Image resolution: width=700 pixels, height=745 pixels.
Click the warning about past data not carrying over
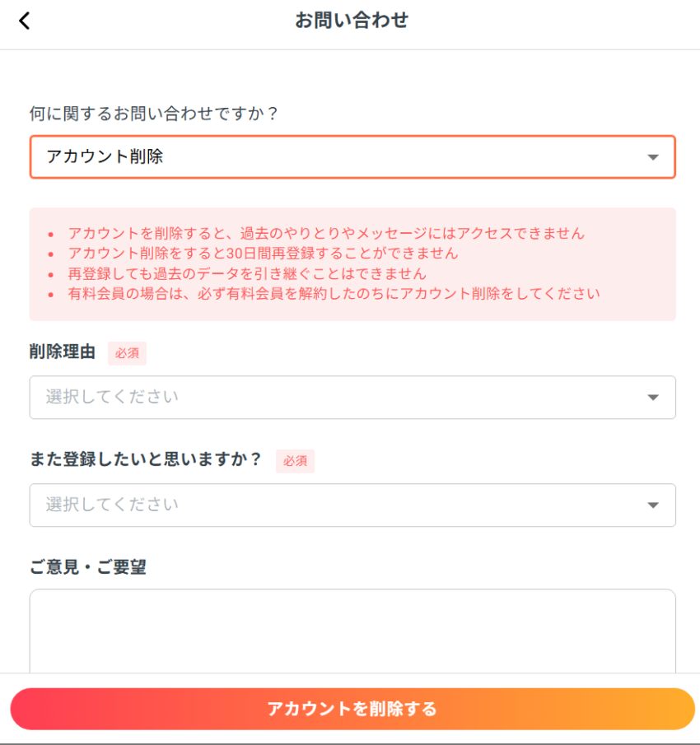(x=247, y=273)
